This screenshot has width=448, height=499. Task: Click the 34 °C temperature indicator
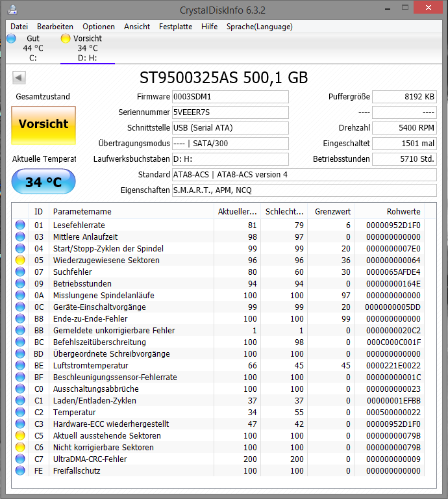(x=44, y=181)
